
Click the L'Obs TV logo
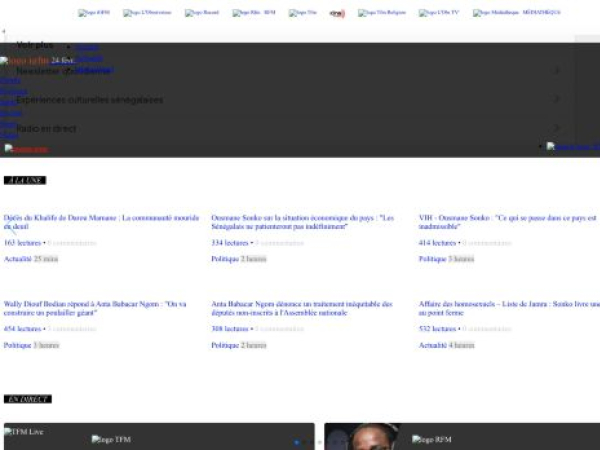click(x=439, y=13)
